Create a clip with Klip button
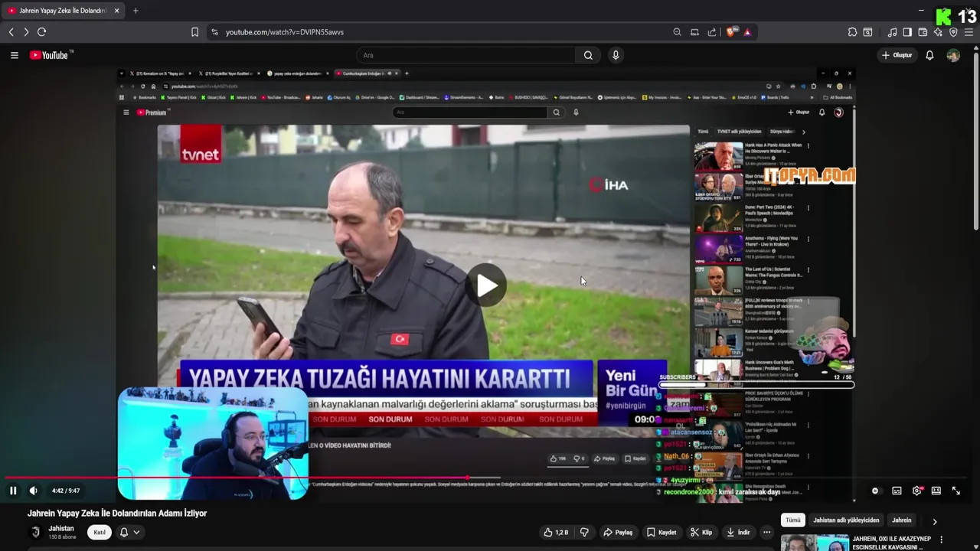Viewport: 980px width, 551px height. click(701, 532)
